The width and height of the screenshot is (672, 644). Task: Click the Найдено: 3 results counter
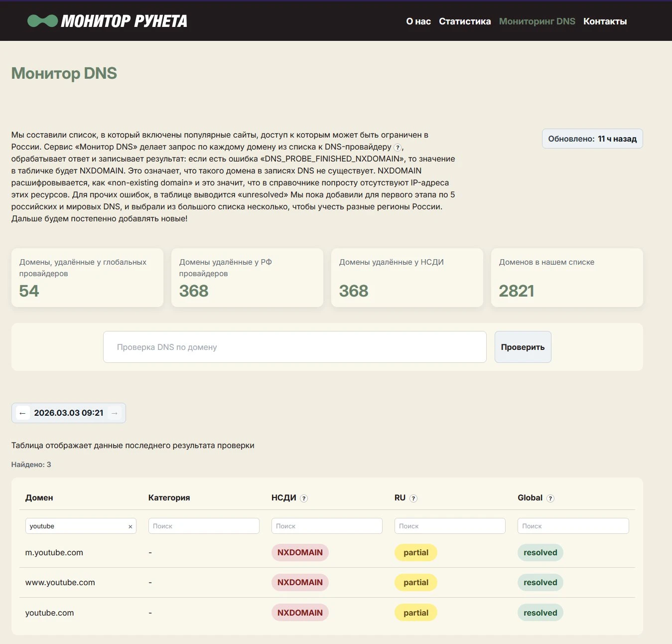(x=31, y=465)
